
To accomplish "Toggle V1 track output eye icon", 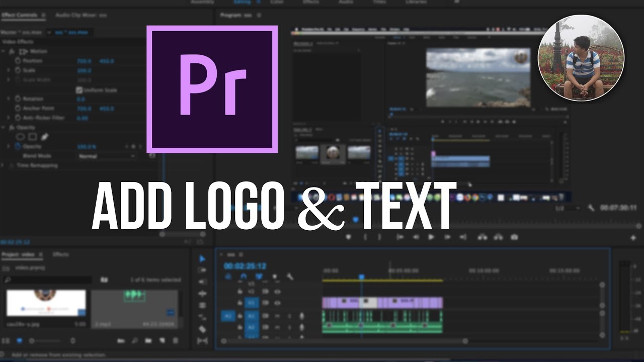I will point(278,303).
